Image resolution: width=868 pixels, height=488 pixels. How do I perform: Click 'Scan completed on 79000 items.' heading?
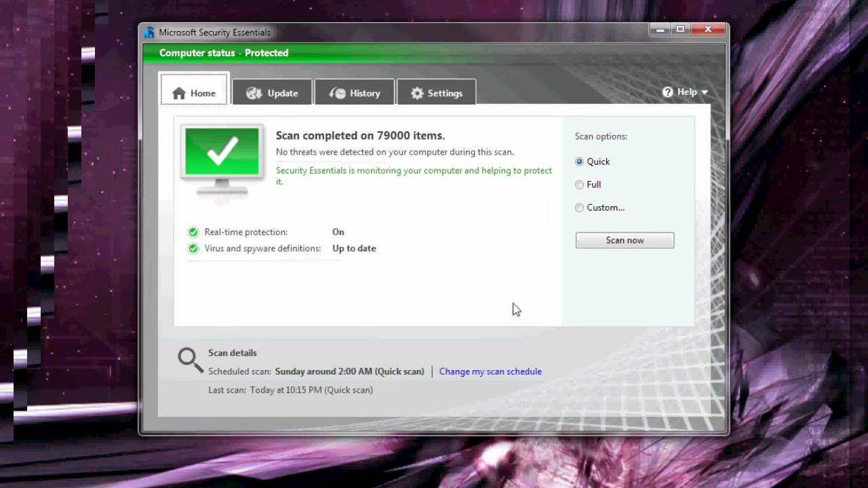pos(360,136)
